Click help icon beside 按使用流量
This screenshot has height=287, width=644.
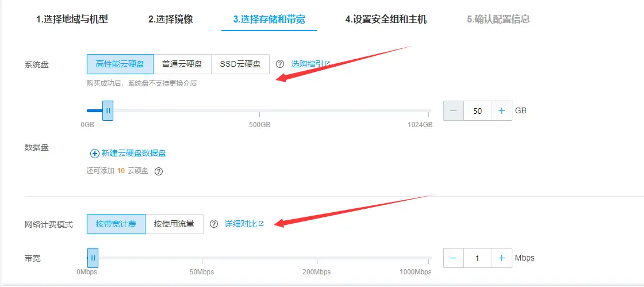(x=213, y=224)
